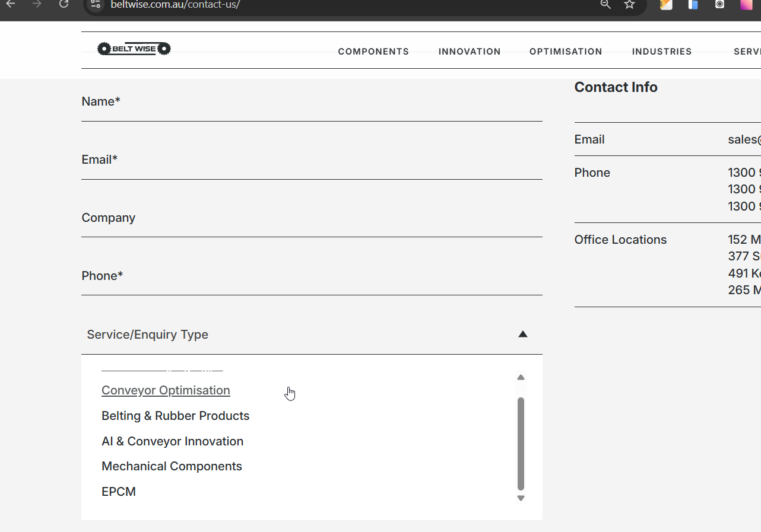Viewport: 761px width, 532px height.
Task: Bookmark this page with the star icon
Action: point(629,5)
